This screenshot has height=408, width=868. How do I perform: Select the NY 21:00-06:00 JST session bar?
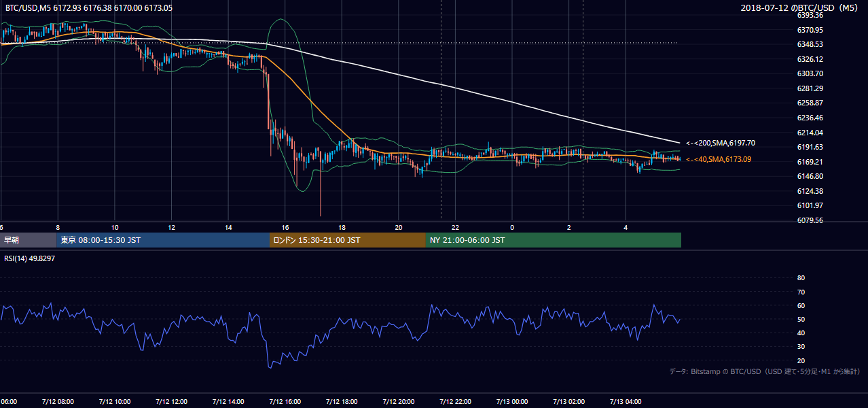(x=554, y=240)
